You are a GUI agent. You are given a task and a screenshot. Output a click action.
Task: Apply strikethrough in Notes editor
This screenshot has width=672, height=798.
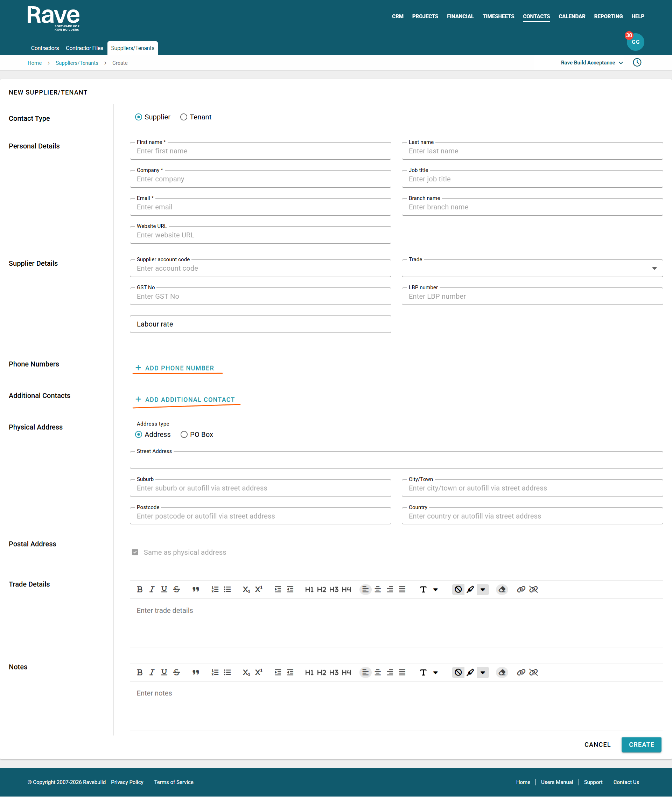(x=176, y=673)
